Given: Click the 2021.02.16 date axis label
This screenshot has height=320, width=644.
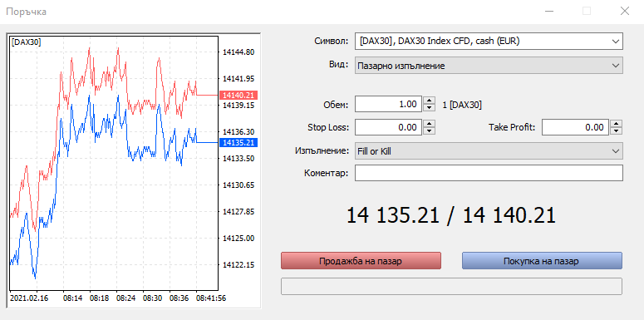Looking at the screenshot, I should (29, 298).
